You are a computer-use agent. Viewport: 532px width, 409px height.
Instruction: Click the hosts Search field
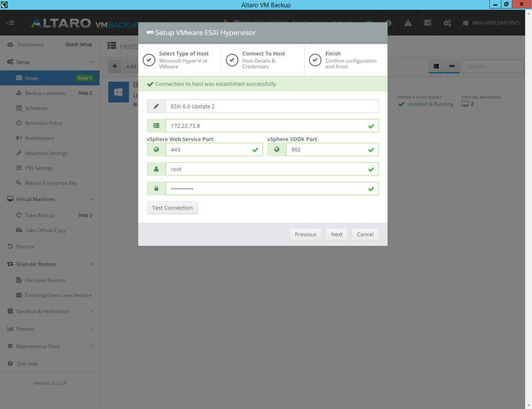pyautogui.click(x=493, y=67)
